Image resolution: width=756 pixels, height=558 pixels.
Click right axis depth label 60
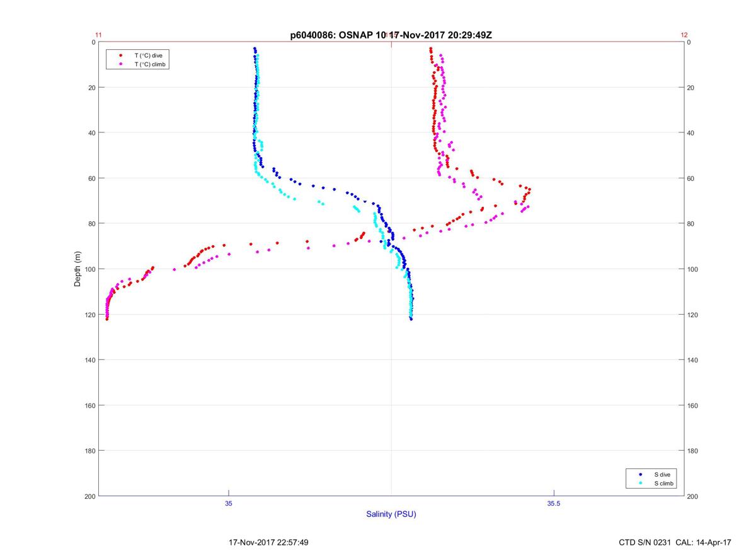pyautogui.click(x=691, y=178)
